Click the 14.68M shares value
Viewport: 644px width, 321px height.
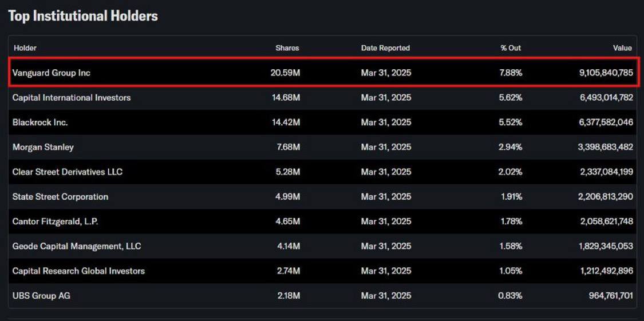pos(286,98)
